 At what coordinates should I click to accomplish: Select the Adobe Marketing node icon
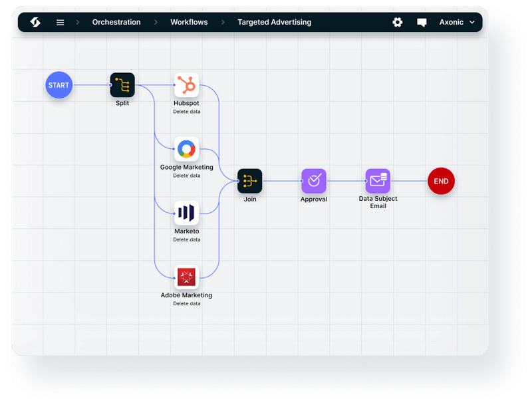point(186,277)
